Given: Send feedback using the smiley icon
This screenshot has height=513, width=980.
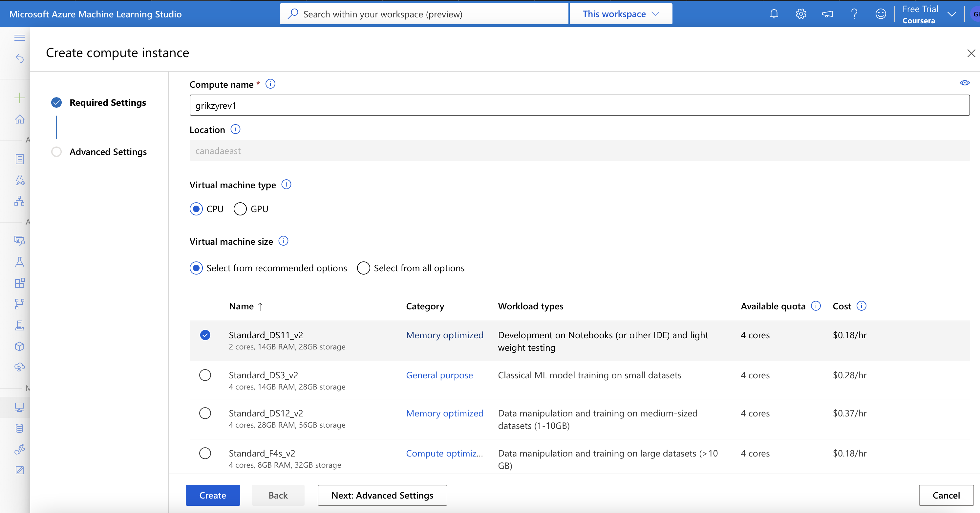Looking at the screenshot, I should click(x=881, y=14).
